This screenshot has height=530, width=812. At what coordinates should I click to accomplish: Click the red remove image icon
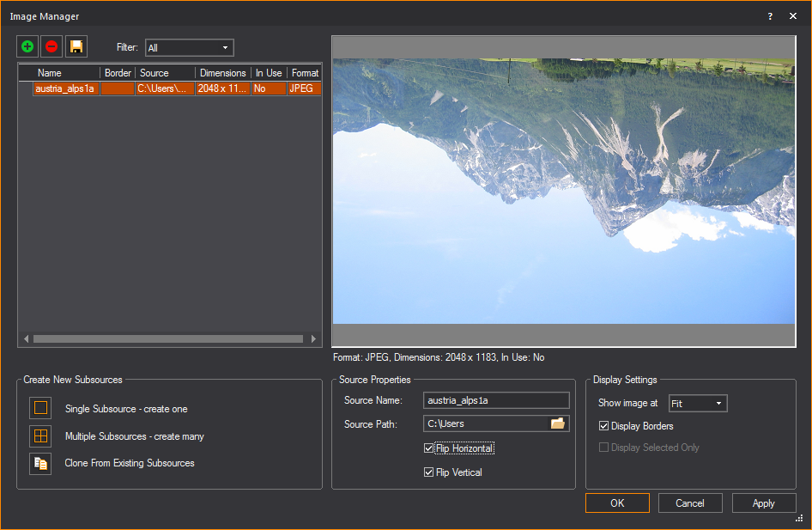click(x=52, y=47)
